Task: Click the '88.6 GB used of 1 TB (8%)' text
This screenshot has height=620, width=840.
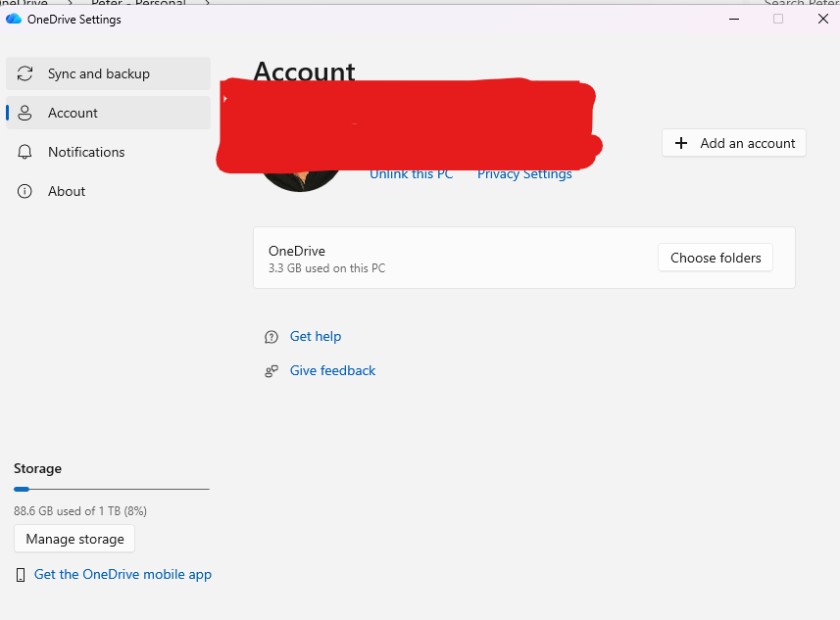Action: click(x=80, y=510)
